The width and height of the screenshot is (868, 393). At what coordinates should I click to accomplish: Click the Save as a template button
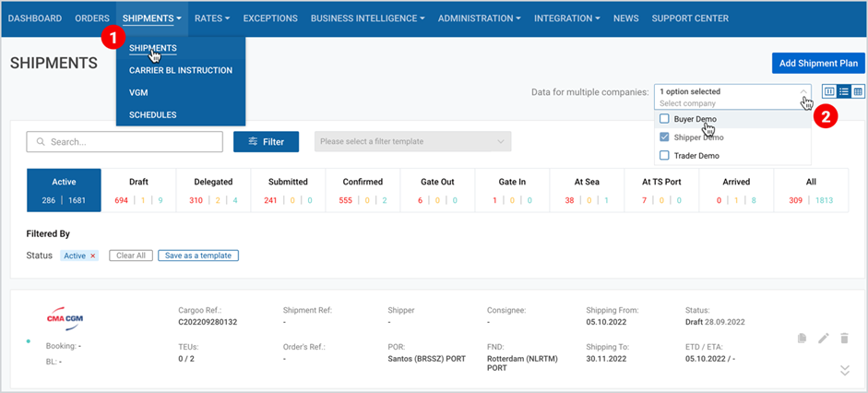[198, 256]
